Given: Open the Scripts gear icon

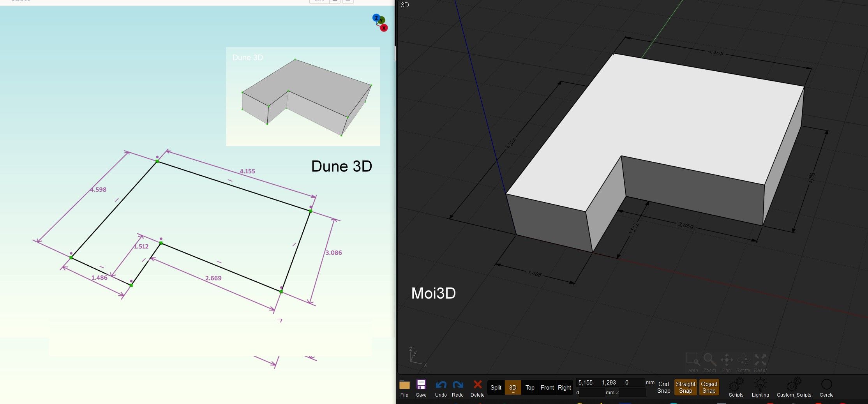Looking at the screenshot, I should pyautogui.click(x=736, y=385).
